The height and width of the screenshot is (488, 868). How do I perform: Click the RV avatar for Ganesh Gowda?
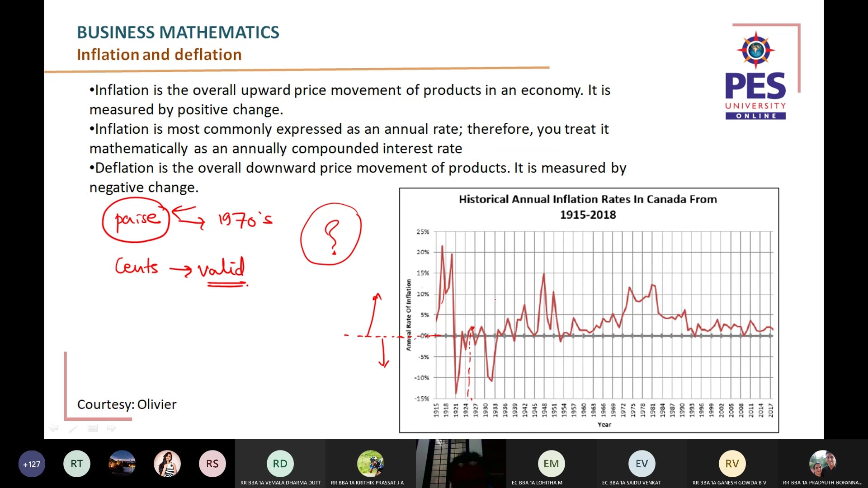(x=731, y=463)
